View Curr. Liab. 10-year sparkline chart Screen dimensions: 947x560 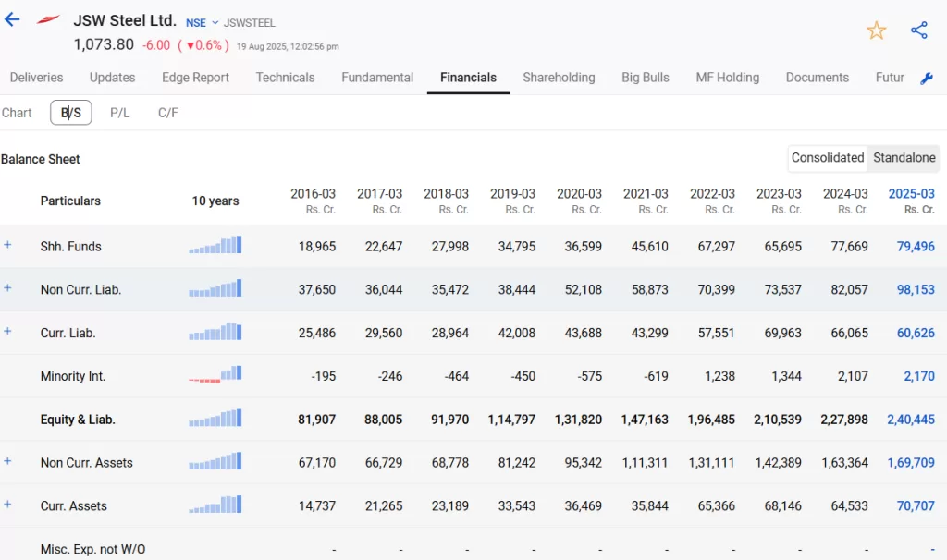click(x=215, y=332)
